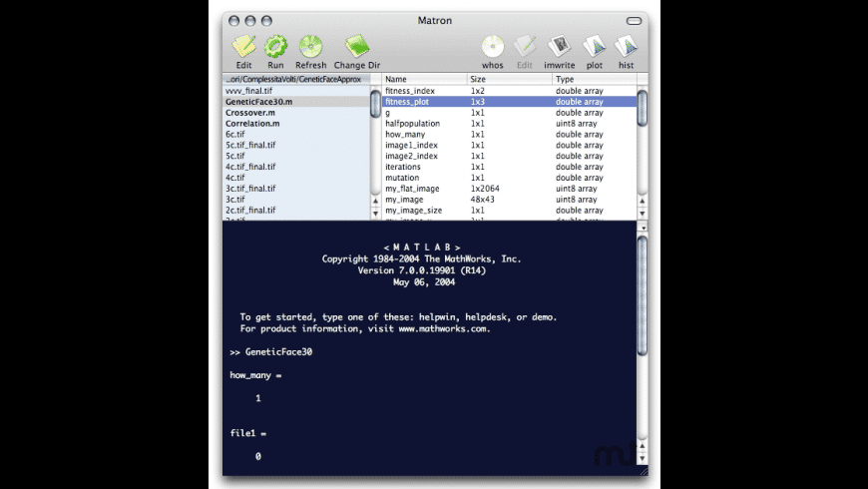The height and width of the screenshot is (489, 868).
Task: Close the Matron window
Action: 234,21
